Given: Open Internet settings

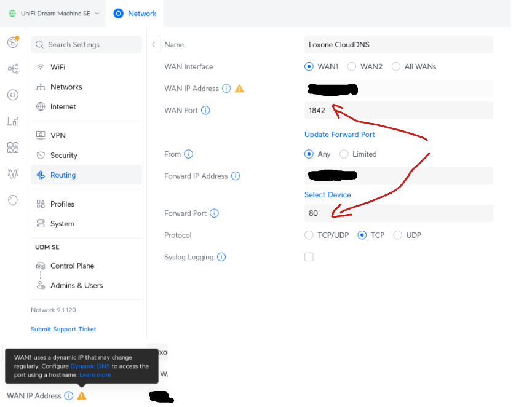Looking at the screenshot, I should pyautogui.click(x=86, y=106).
